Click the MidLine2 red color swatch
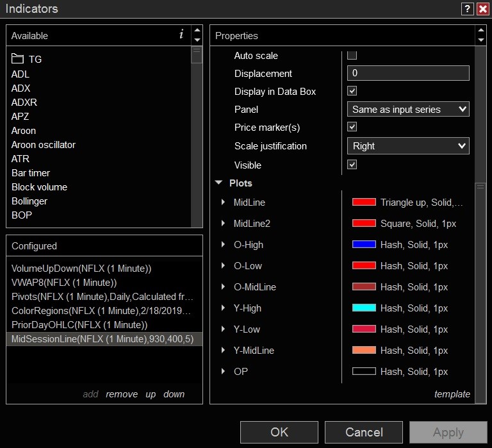Viewport: 492px width, 448px height. tap(364, 223)
